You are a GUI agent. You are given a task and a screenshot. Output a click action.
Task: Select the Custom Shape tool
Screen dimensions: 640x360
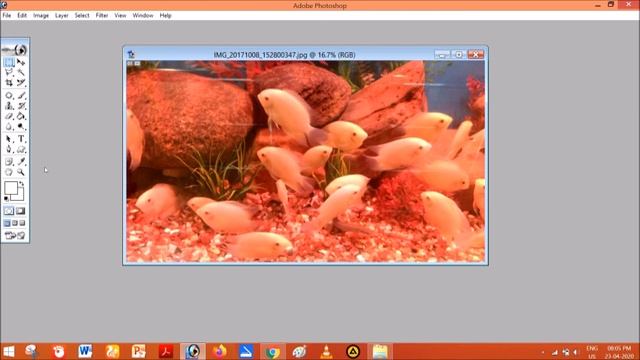coord(21,149)
